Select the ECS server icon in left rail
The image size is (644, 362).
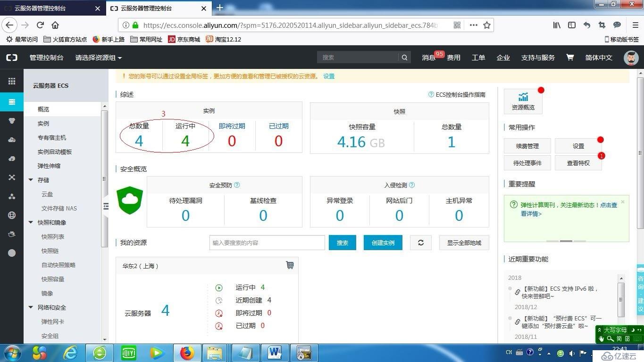12,102
